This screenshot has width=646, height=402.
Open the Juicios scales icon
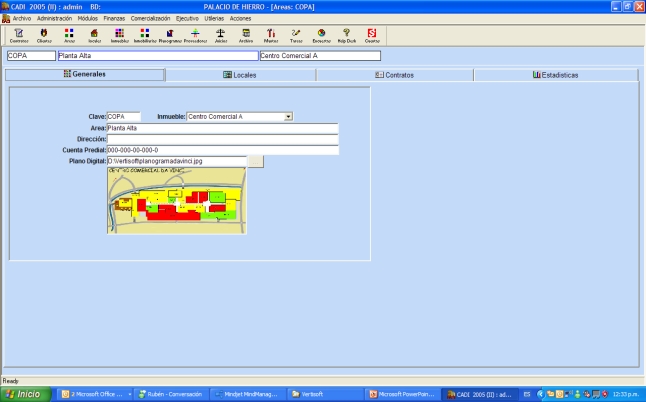pos(220,35)
